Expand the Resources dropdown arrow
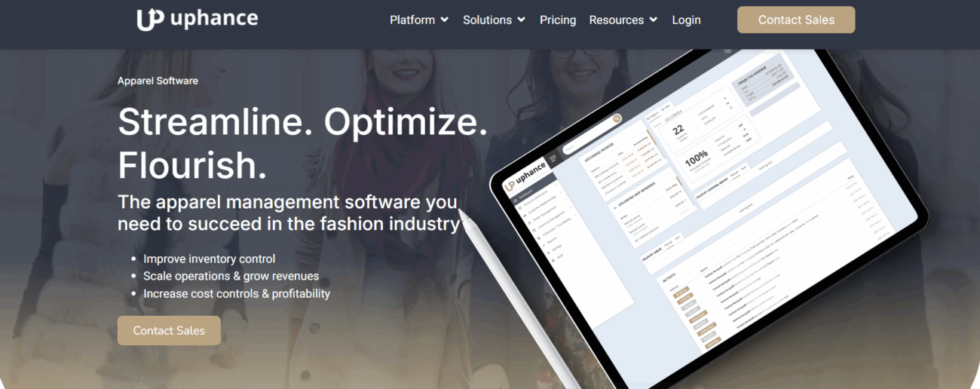Screen dimensions: 980x389 [x=653, y=20]
